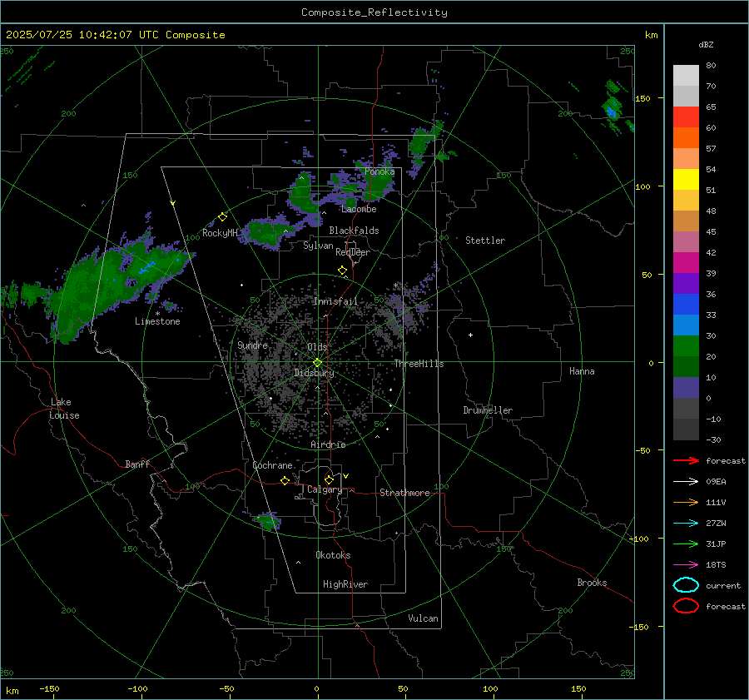This screenshot has width=749, height=700.
Task: Click the green 31JP arrow icon
Action: tap(686, 544)
